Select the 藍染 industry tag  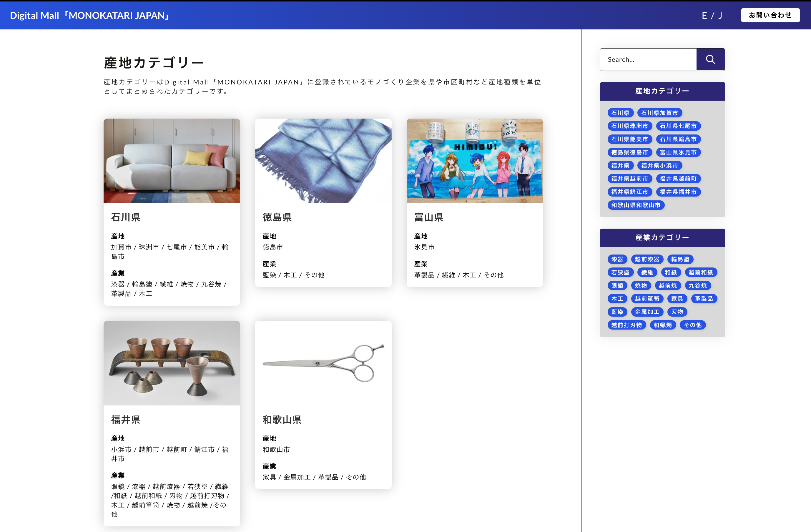[617, 312]
